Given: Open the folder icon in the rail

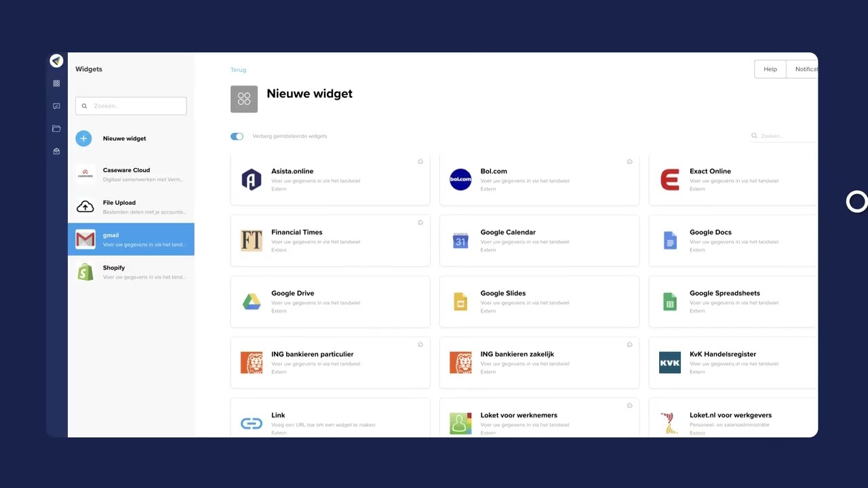Looking at the screenshot, I should (56, 129).
